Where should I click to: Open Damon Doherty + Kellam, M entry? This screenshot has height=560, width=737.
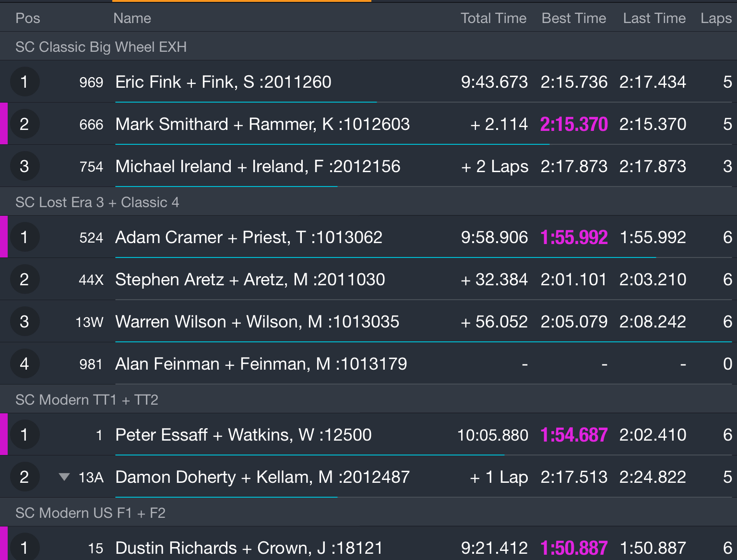[x=368, y=477]
